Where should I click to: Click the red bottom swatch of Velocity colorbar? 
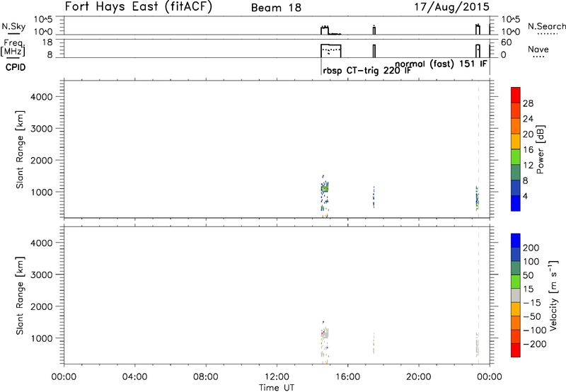tap(516, 350)
